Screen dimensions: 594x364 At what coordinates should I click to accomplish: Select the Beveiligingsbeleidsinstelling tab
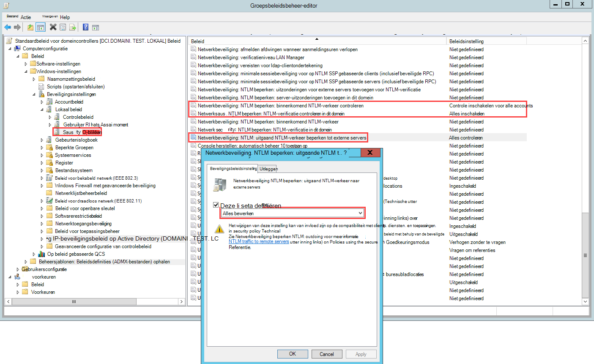coord(233,168)
